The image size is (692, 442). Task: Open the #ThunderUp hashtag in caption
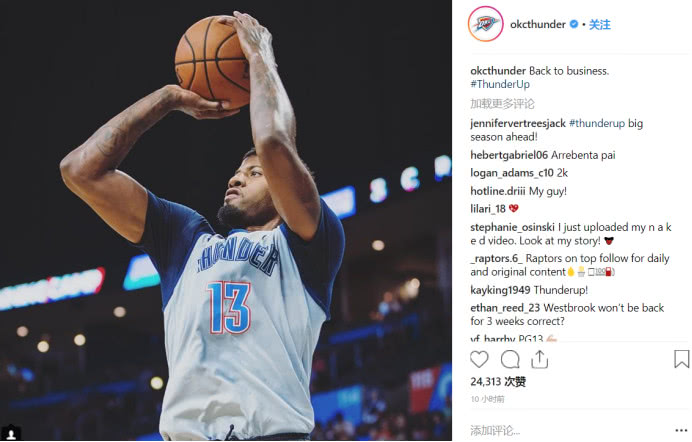click(x=500, y=84)
